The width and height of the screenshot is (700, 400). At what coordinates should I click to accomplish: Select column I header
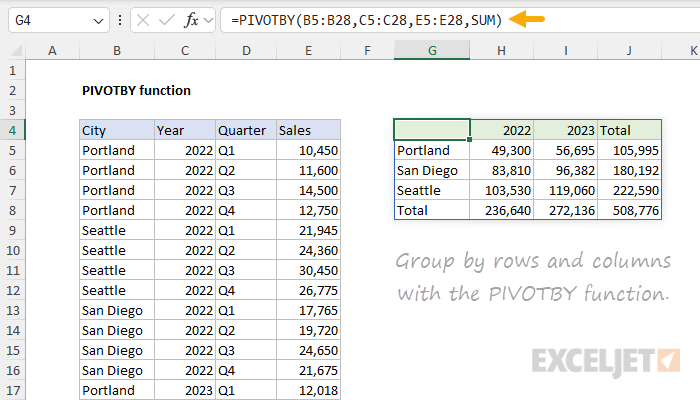(x=566, y=50)
